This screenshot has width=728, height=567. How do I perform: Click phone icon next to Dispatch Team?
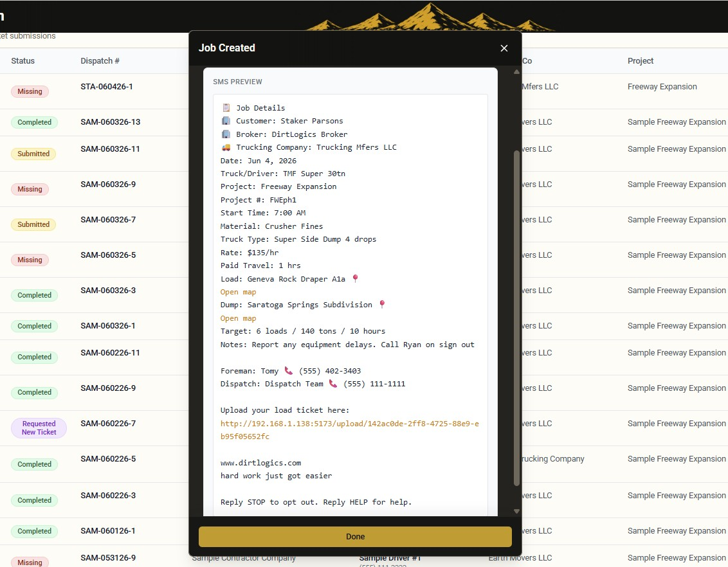(x=333, y=384)
